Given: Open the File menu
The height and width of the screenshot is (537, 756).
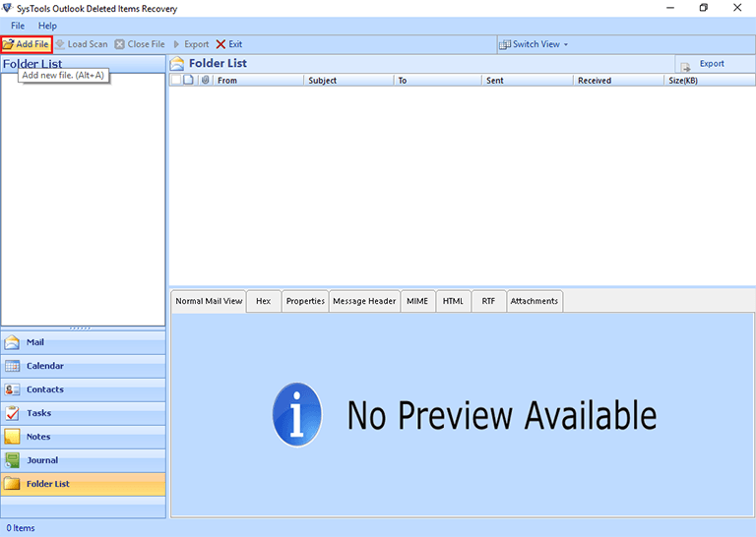Looking at the screenshot, I should tap(18, 26).
